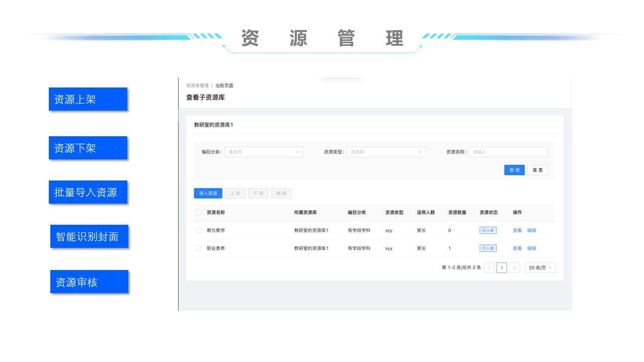Click the 资源库管理 breadcrumb
The width and height of the screenshot is (644, 362).
click(x=197, y=86)
